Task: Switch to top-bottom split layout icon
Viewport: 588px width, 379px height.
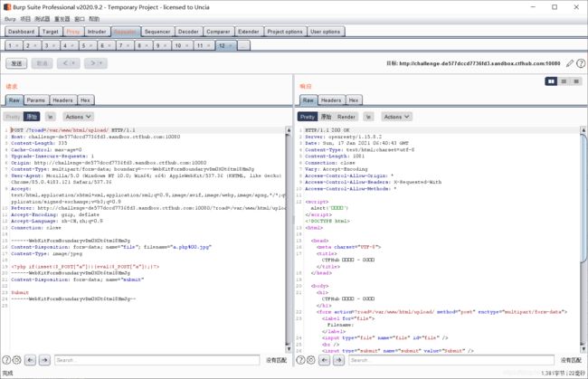Action: click(564, 81)
